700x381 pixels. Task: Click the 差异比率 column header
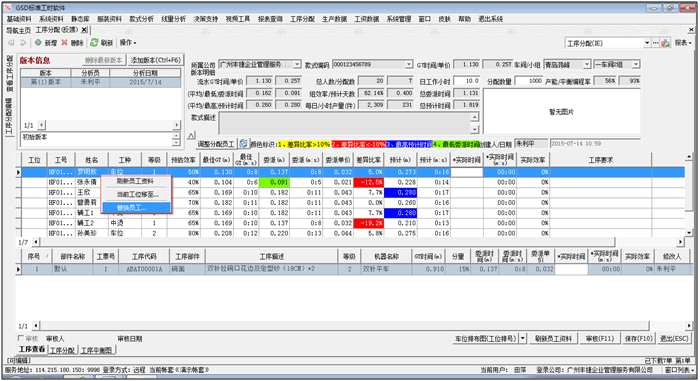point(369,160)
